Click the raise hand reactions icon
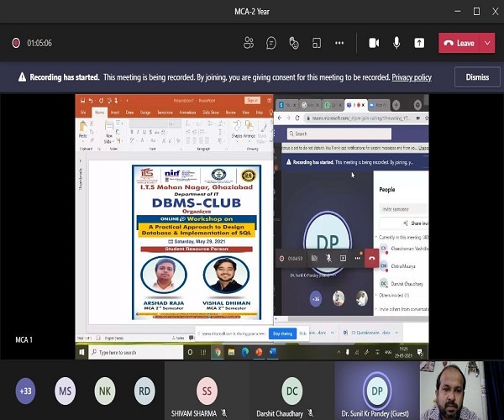Viewport: 504px width, 420px height. click(x=294, y=43)
